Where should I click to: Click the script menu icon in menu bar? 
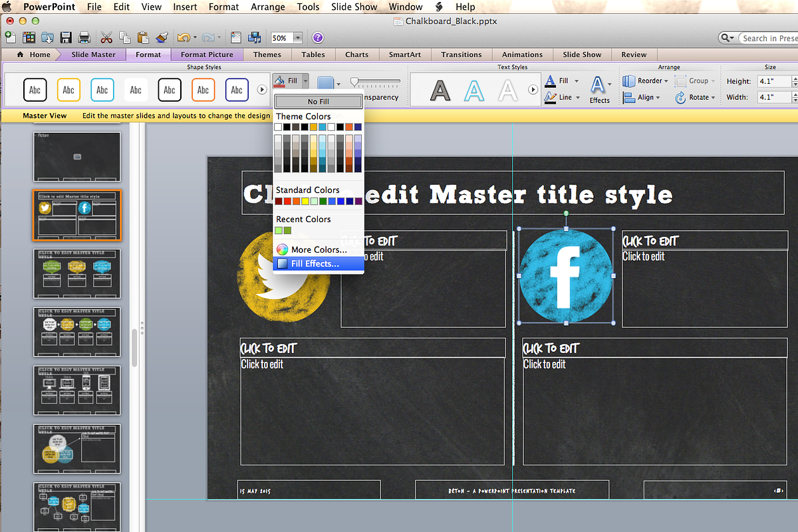tap(438, 7)
